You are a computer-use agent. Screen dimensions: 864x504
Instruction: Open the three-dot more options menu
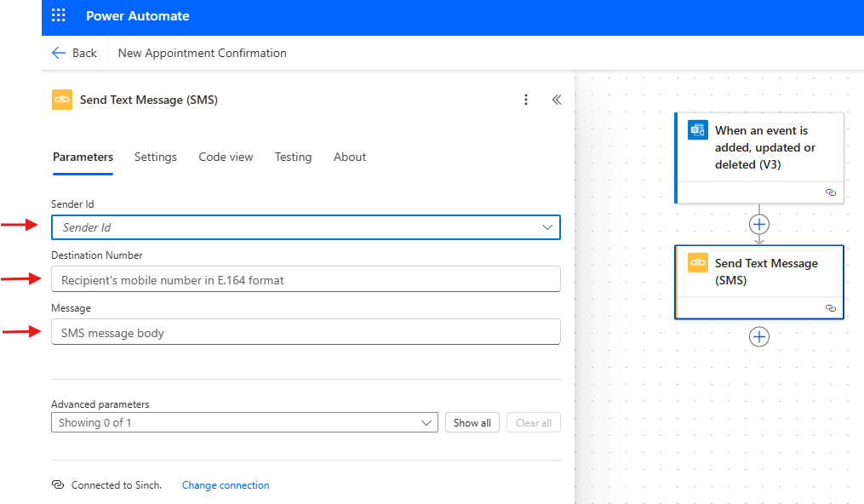click(x=526, y=100)
